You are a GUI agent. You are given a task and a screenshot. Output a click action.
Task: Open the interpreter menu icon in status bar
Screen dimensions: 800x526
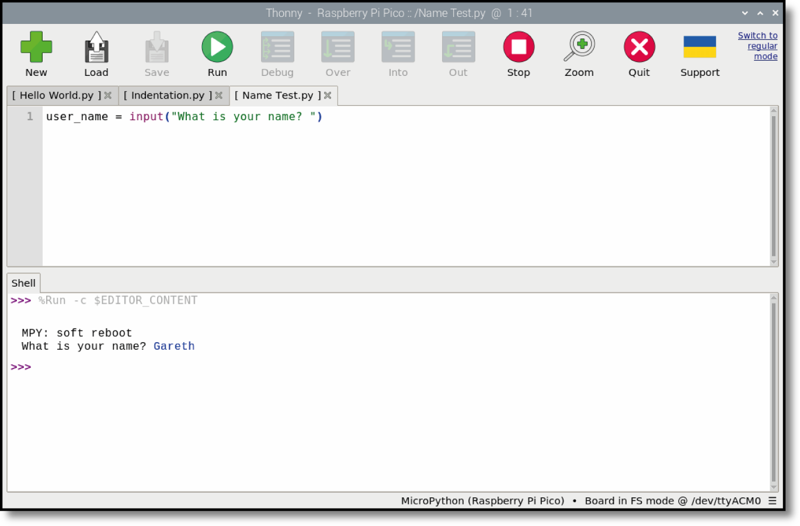772,501
